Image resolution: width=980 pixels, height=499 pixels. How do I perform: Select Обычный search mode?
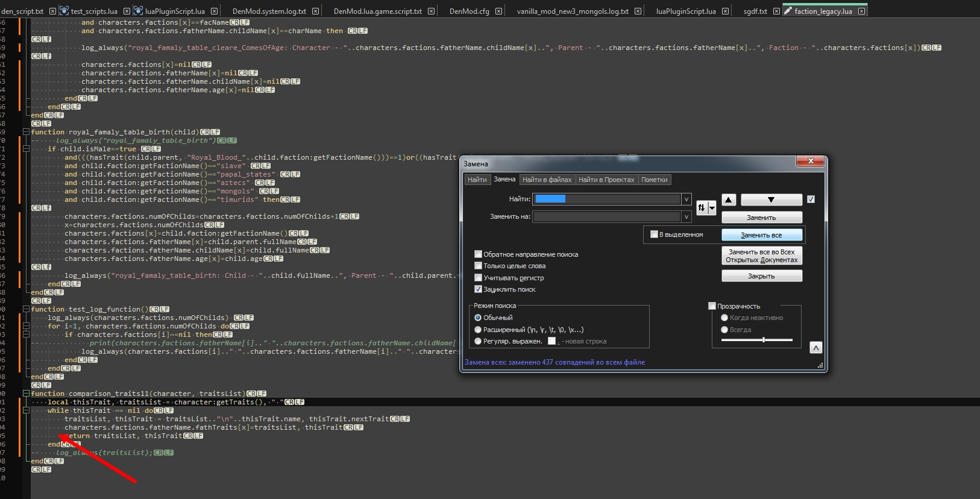tap(478, 318)
